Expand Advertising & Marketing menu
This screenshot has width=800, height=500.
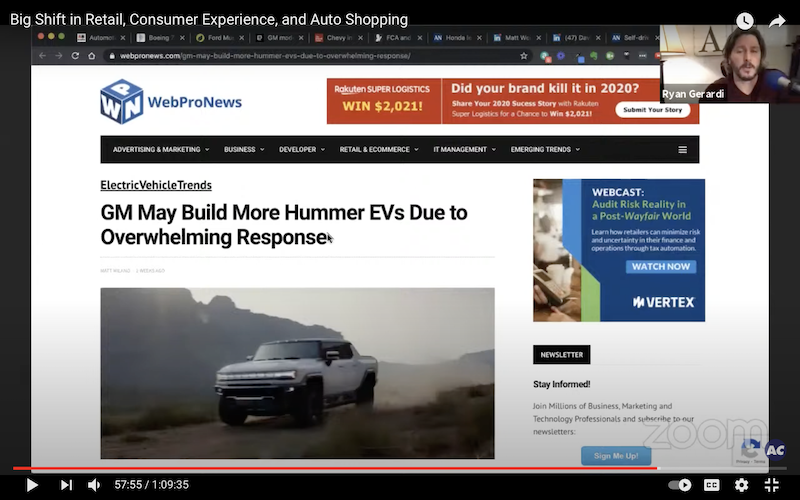pyautogui.click(x=161, y=149)
